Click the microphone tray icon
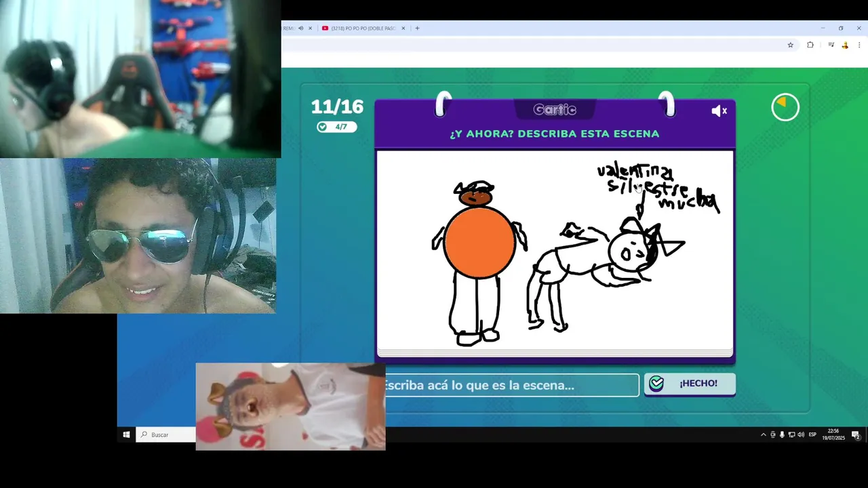This screenshot has height=488, width=868. coord(782,434)
